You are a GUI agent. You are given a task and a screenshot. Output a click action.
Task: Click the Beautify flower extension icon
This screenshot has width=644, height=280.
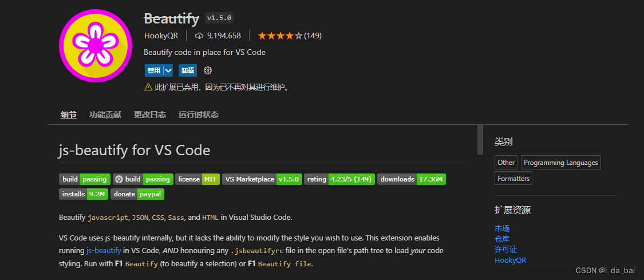tap(95, 46)
